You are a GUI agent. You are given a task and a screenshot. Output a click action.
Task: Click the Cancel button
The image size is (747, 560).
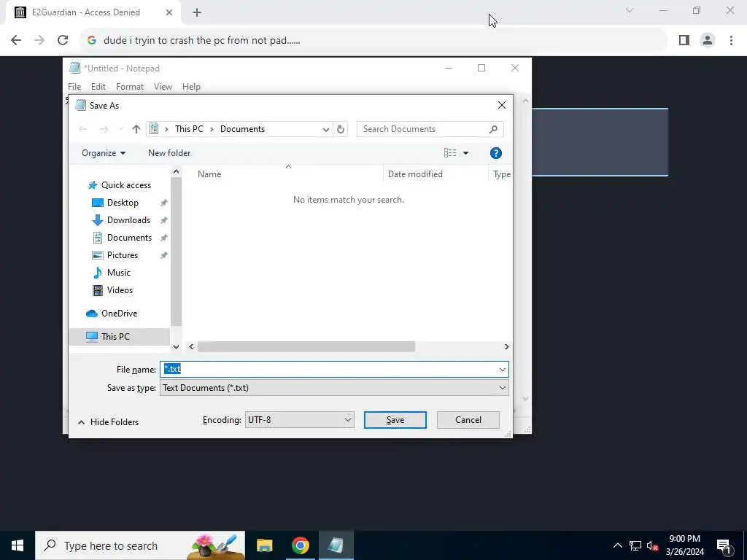click(x=468, y=420)
